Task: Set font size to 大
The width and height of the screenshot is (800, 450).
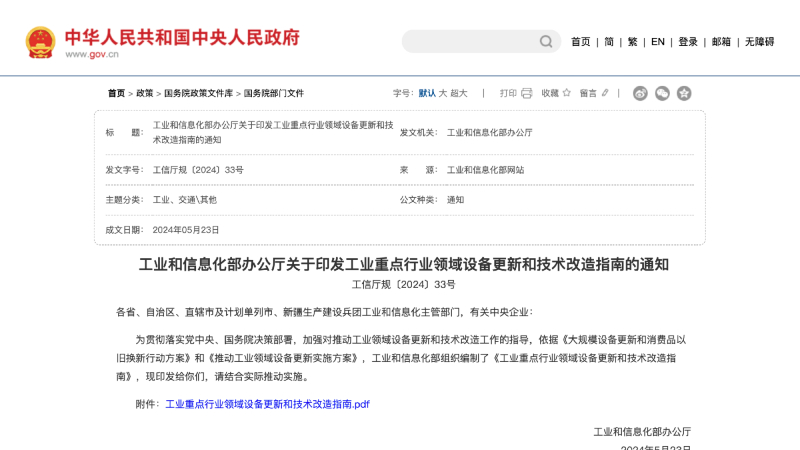Action: point(443,93)
